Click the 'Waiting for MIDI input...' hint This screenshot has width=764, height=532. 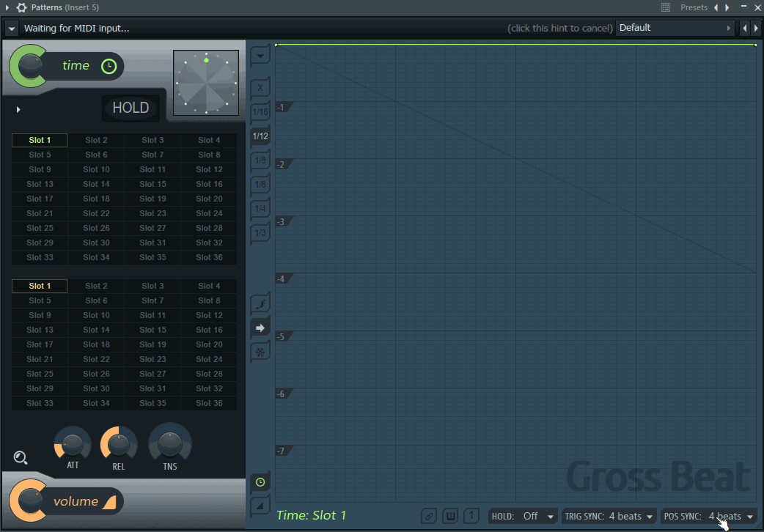[x=76, y=29]
